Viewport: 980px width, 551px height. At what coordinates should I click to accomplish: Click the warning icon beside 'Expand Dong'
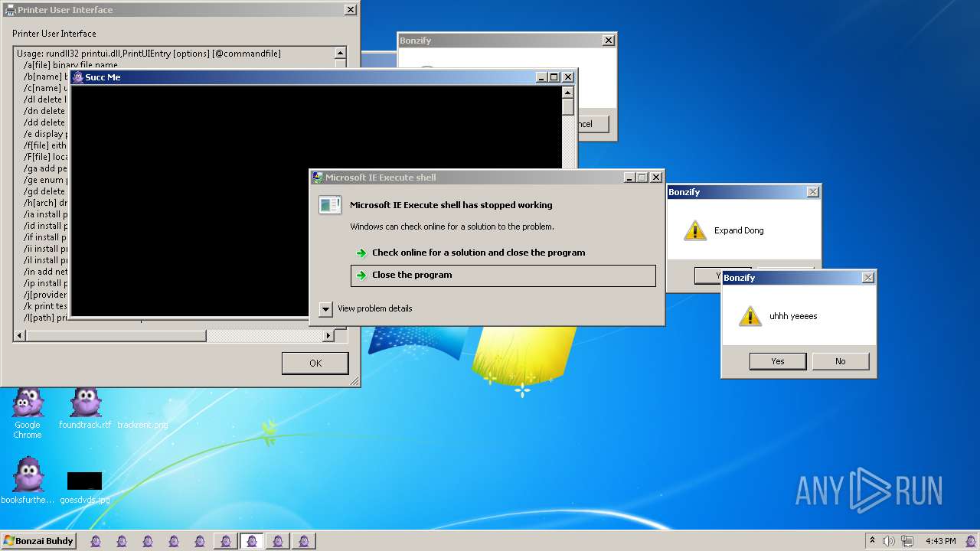pos(694,230)
